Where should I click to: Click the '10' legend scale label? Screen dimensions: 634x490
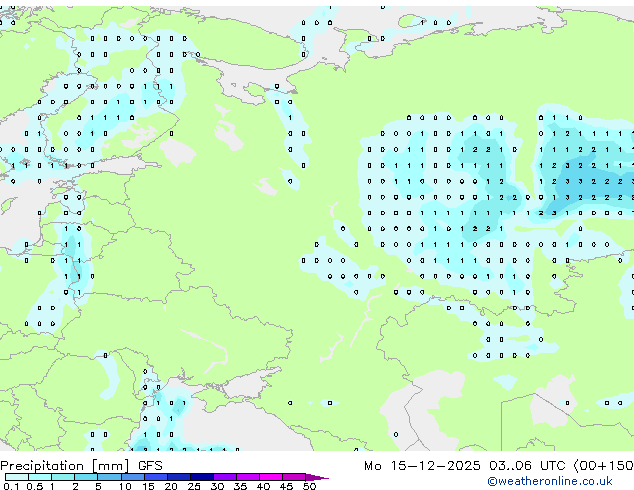125,486
